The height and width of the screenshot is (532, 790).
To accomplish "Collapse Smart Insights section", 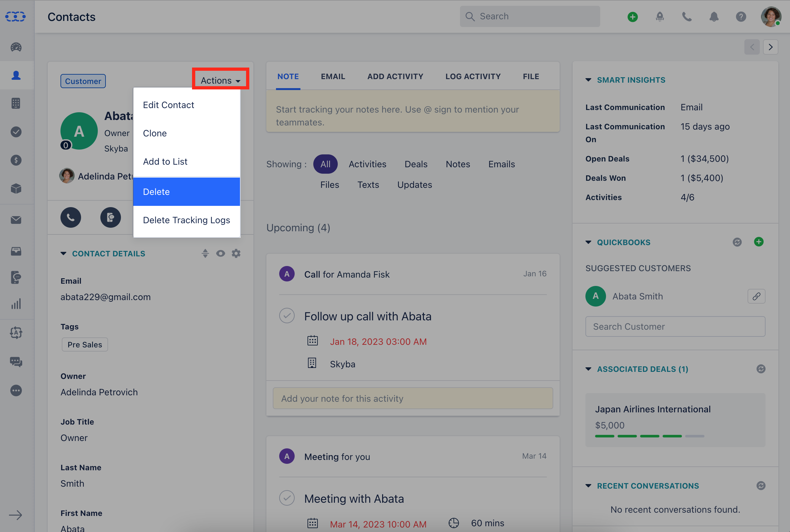I will click(x=588, y=80).
